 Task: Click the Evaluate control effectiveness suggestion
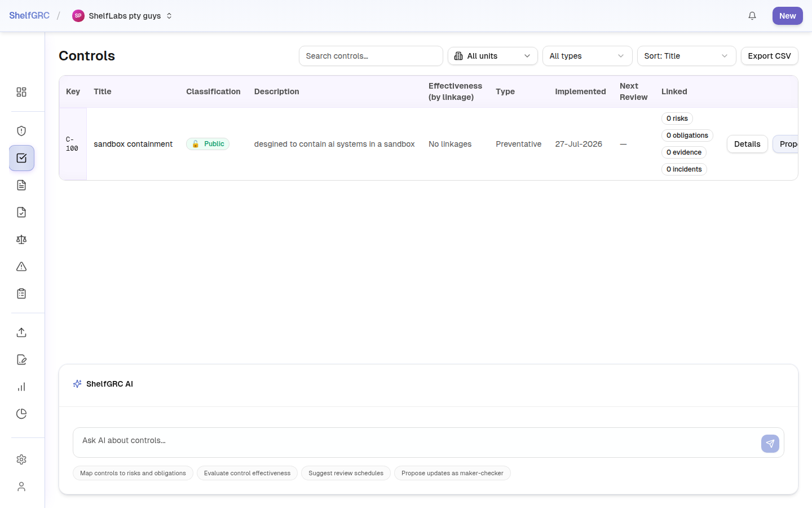247,473
